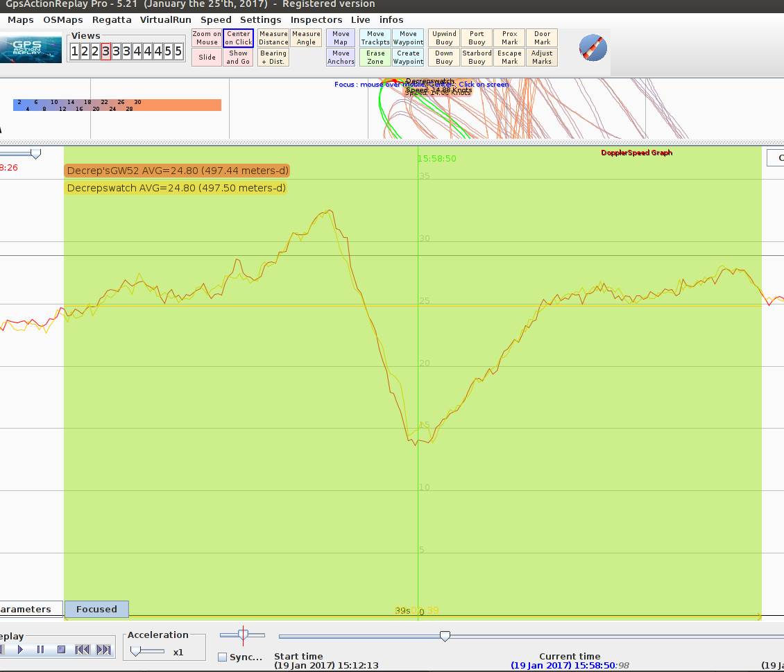Click the buoy compass icon

point(593,48)
